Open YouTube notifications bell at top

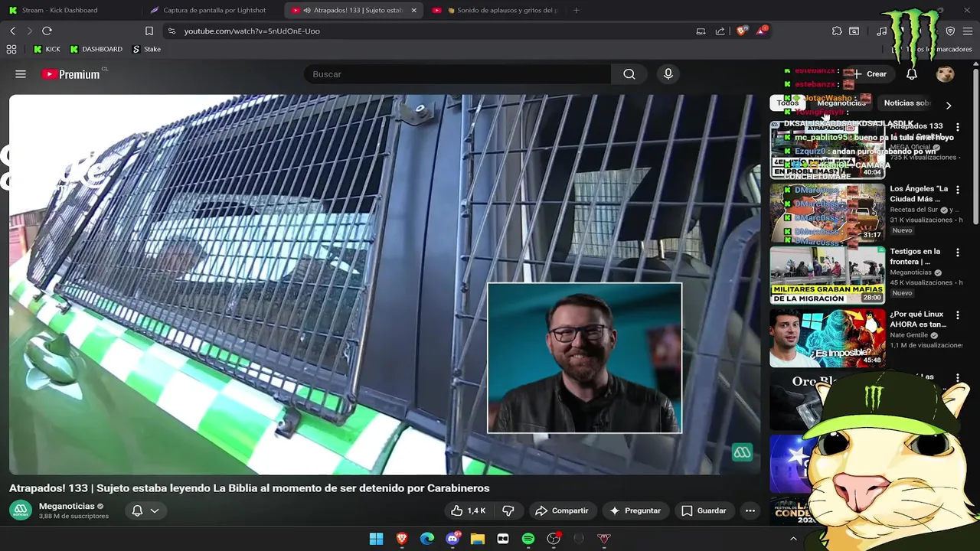912,74
